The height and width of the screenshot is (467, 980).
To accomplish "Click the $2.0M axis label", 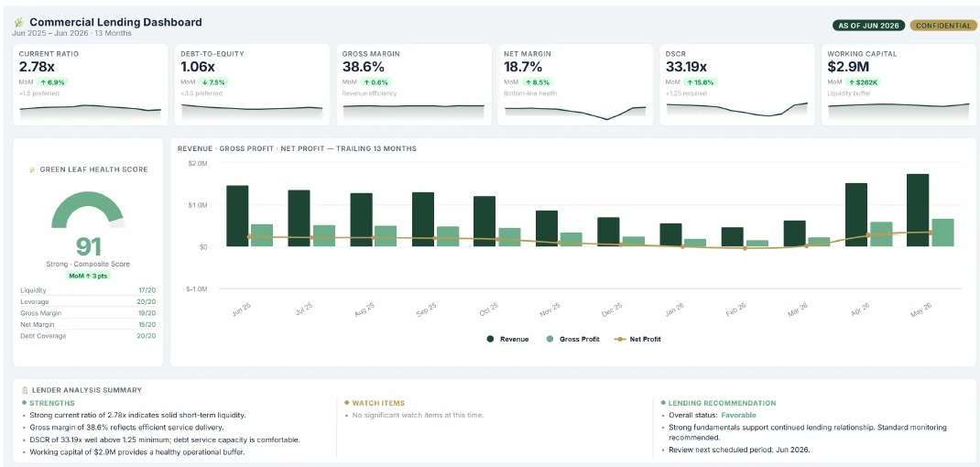I will [x=198, y=163].
